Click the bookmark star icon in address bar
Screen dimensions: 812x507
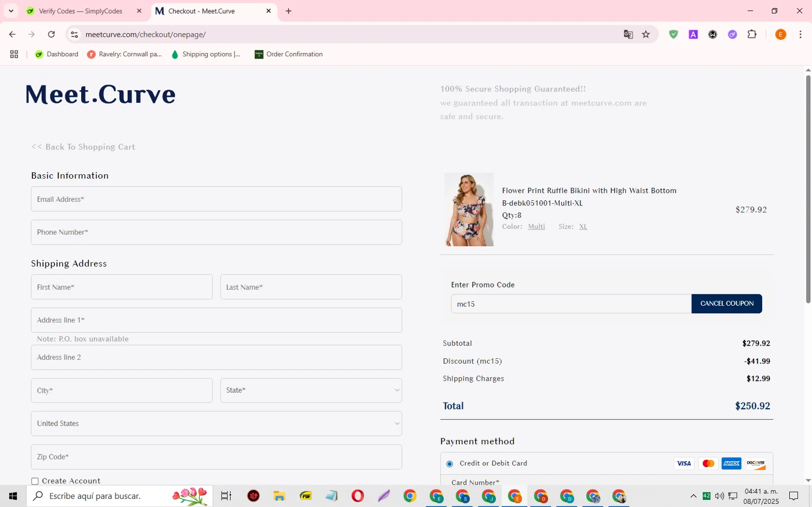646,35
